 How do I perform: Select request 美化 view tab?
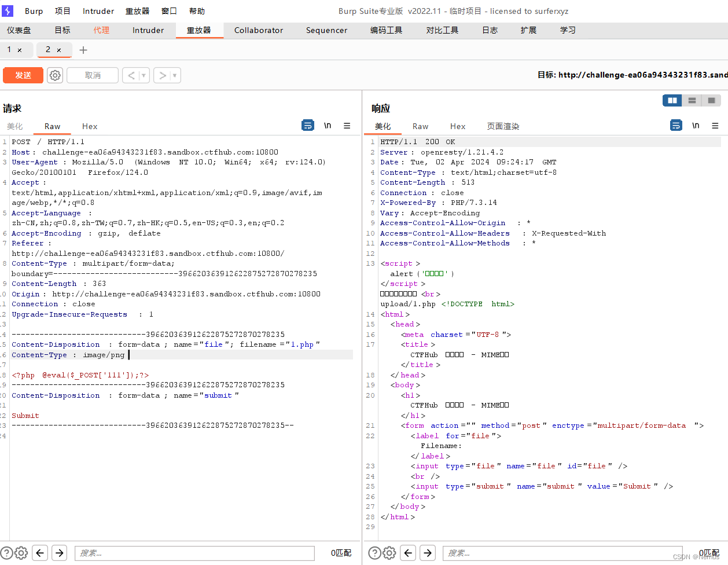click(14, 126)
